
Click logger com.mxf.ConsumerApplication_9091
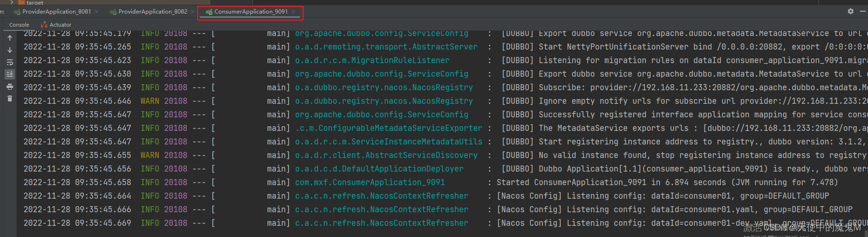[x=370, y=182]
